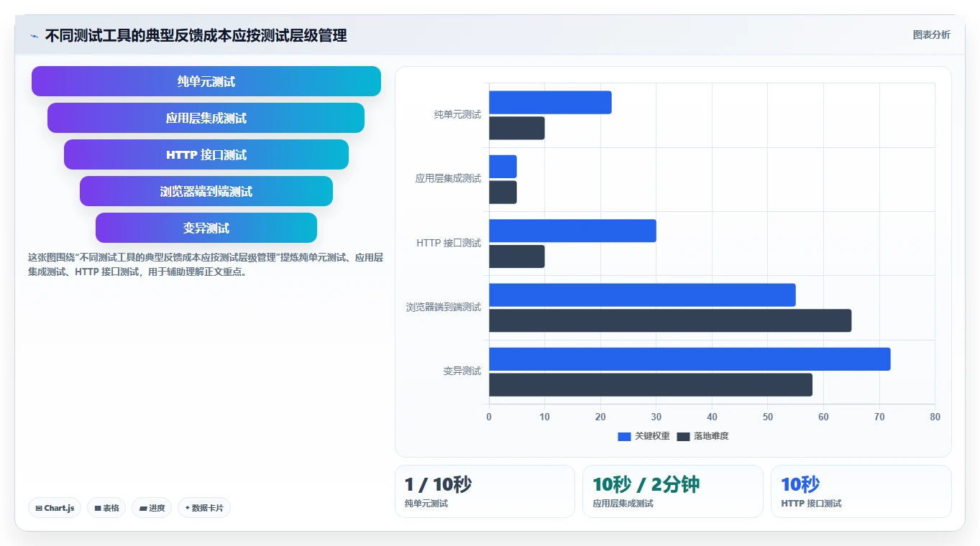This screenshot has width=980, height=546.
Task: Click the x-axis tick label 30
Action: (656, 417)
